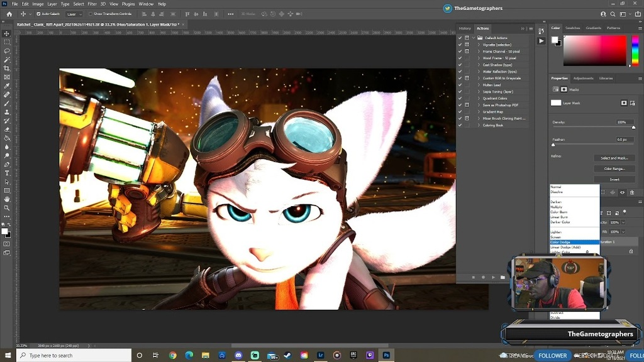Click the Home icon in options bar
The image size is (644, 362).
9,14
